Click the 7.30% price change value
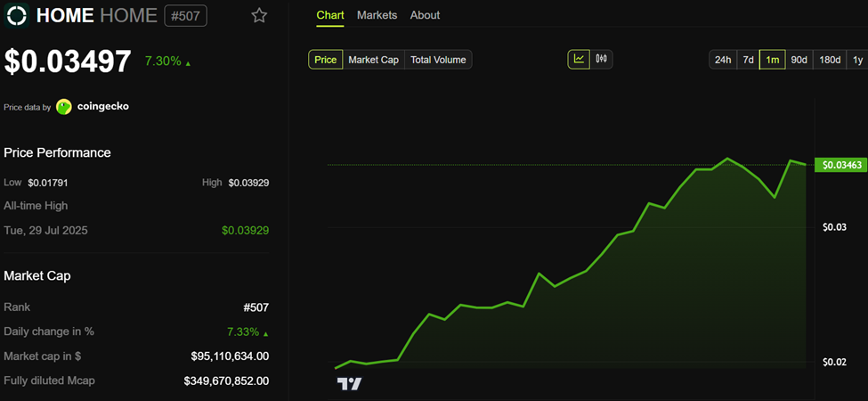 point(163,61)
